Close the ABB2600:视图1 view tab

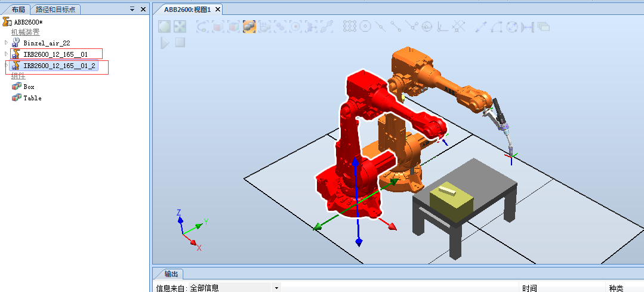pyautogui.click(x=218, y=9)
